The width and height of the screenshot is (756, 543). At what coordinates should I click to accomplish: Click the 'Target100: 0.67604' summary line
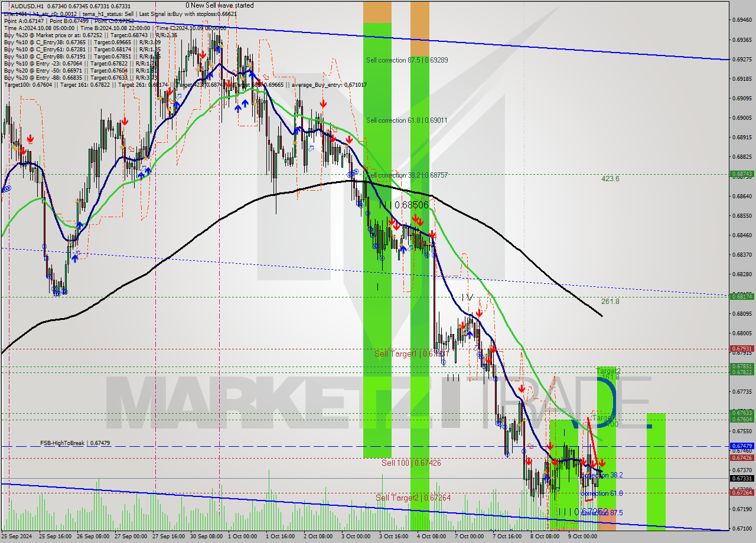185,85
